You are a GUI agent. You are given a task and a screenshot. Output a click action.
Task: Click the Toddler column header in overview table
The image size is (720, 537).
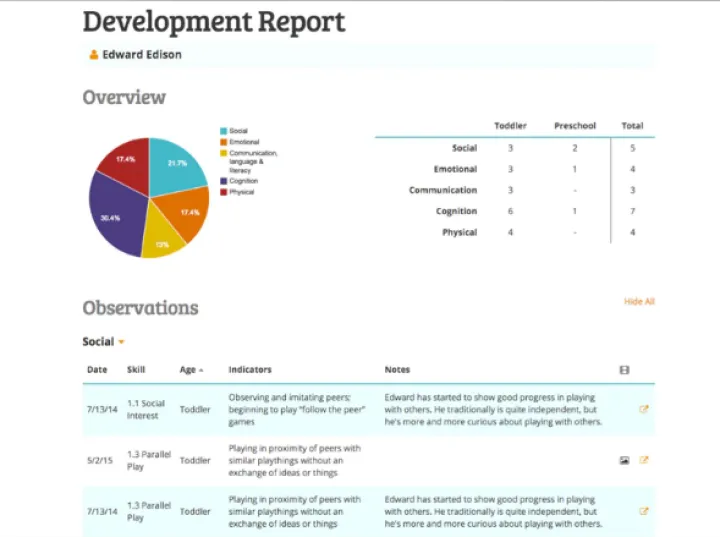[510, 126]
